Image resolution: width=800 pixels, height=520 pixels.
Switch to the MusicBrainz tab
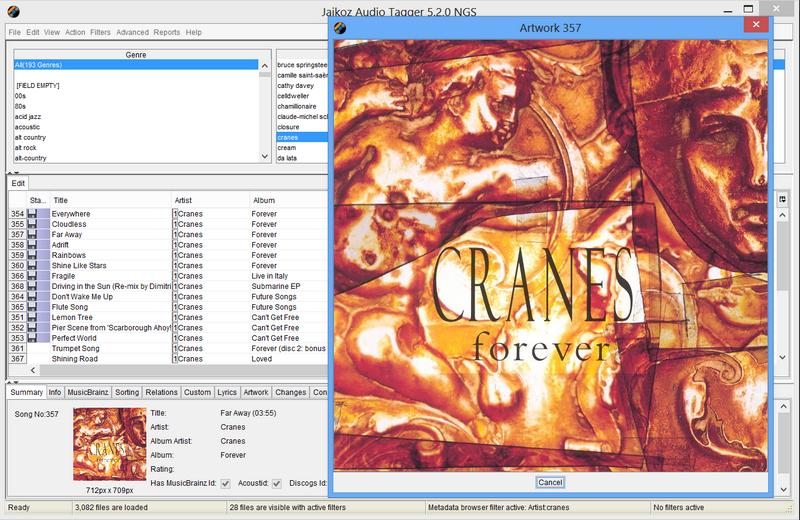(88, 392)
